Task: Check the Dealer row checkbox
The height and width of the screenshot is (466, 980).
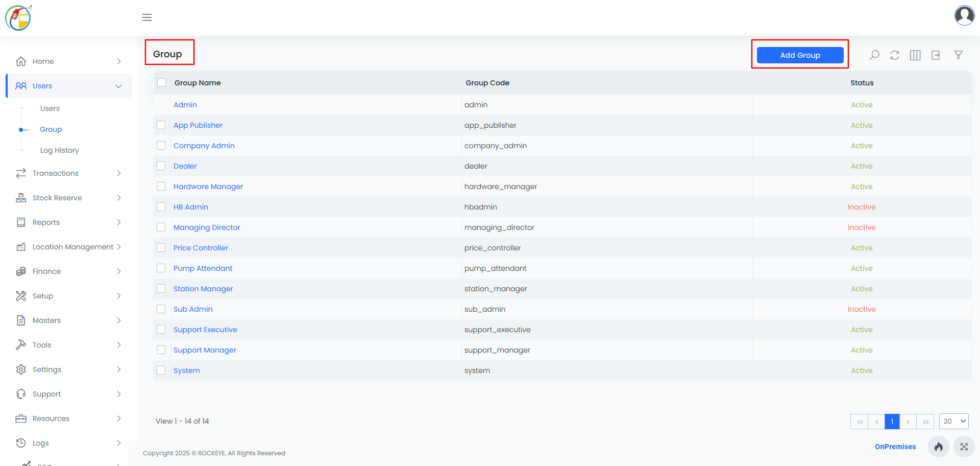Action: (x=161, y=166)
